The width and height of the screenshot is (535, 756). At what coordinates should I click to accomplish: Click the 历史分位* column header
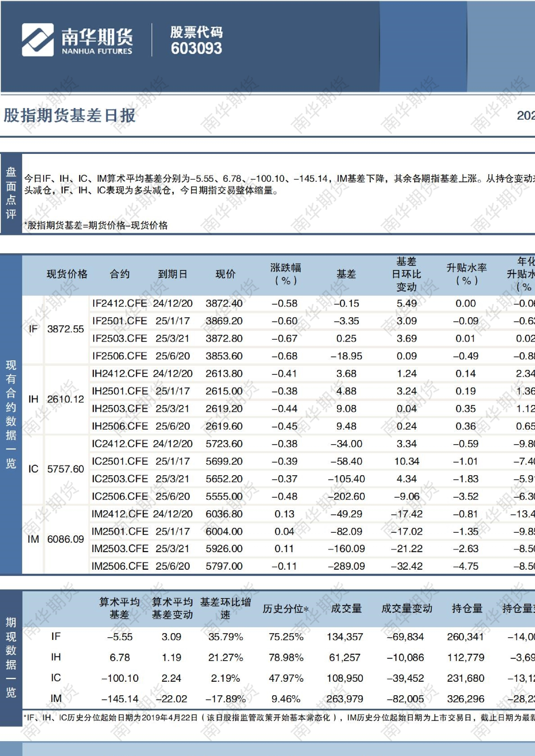(286, 609)
